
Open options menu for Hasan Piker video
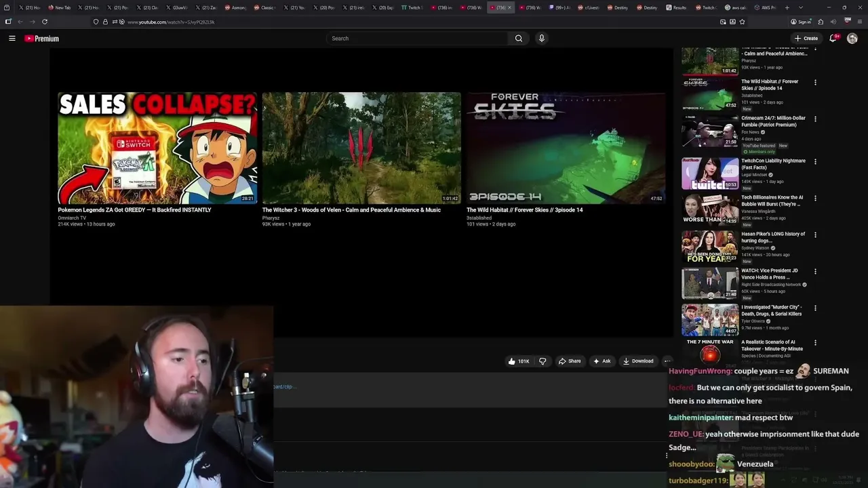(x=815, y=235)
